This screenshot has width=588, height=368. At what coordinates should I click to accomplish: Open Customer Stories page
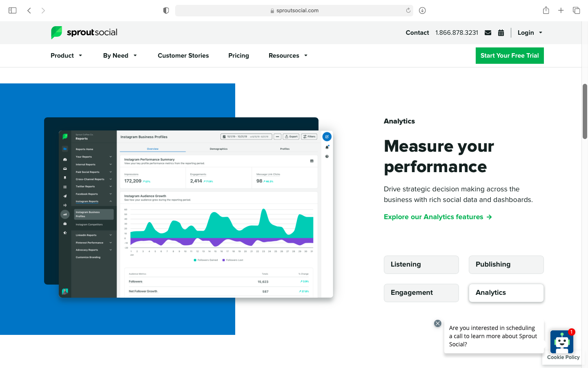click(x=183, y=56)
